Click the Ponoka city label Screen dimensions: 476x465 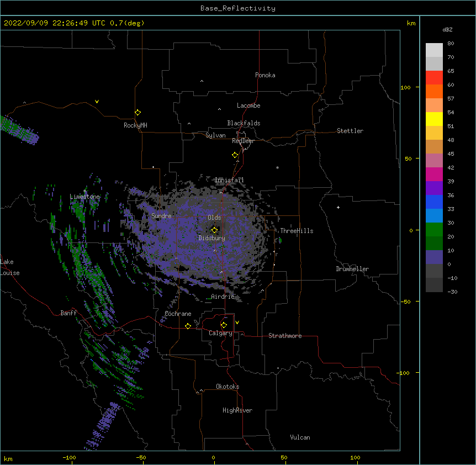[265, 75]
